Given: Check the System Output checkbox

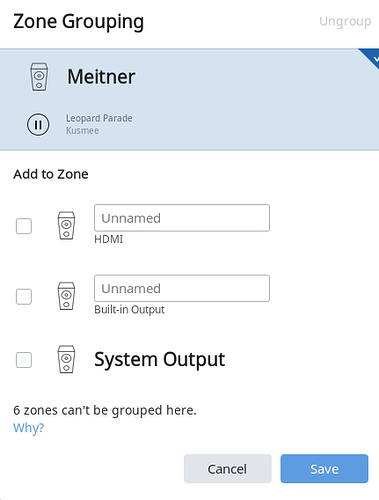Looking at the screenshot, I should pyautogui.click(x=24, y=360).
